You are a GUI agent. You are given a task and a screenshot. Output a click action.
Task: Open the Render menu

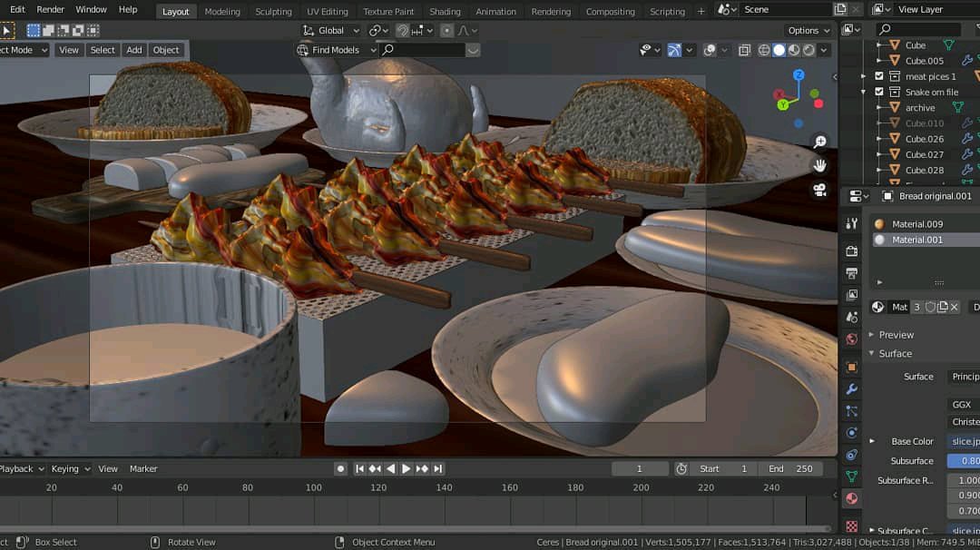[51, 9]
